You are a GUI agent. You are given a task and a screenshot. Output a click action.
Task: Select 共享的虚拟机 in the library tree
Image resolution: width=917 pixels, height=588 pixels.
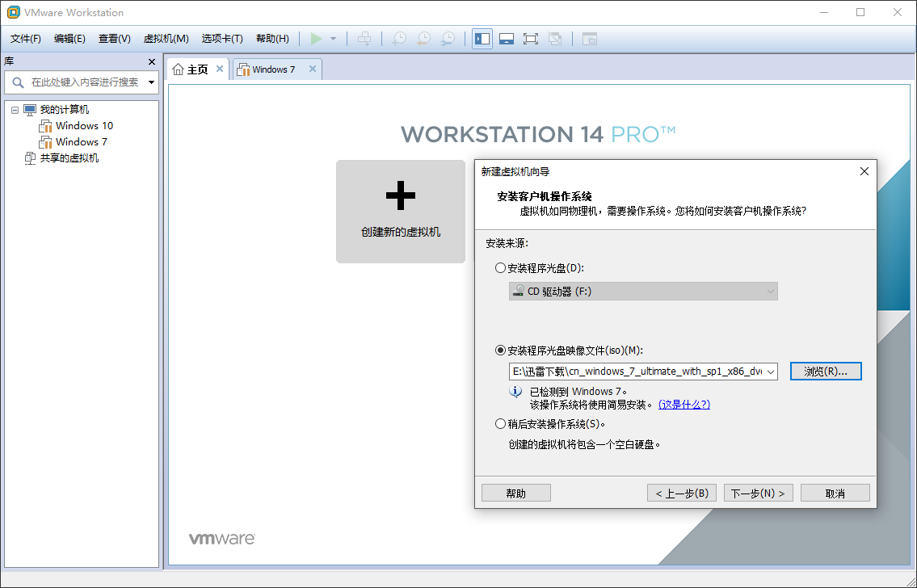coord(69,157)
